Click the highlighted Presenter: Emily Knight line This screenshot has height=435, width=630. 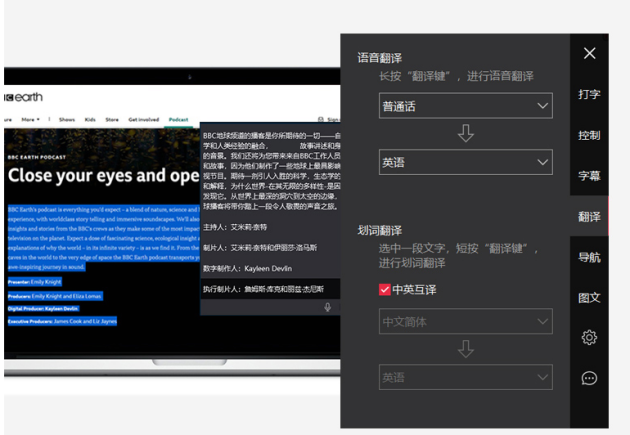click(35, 282)
